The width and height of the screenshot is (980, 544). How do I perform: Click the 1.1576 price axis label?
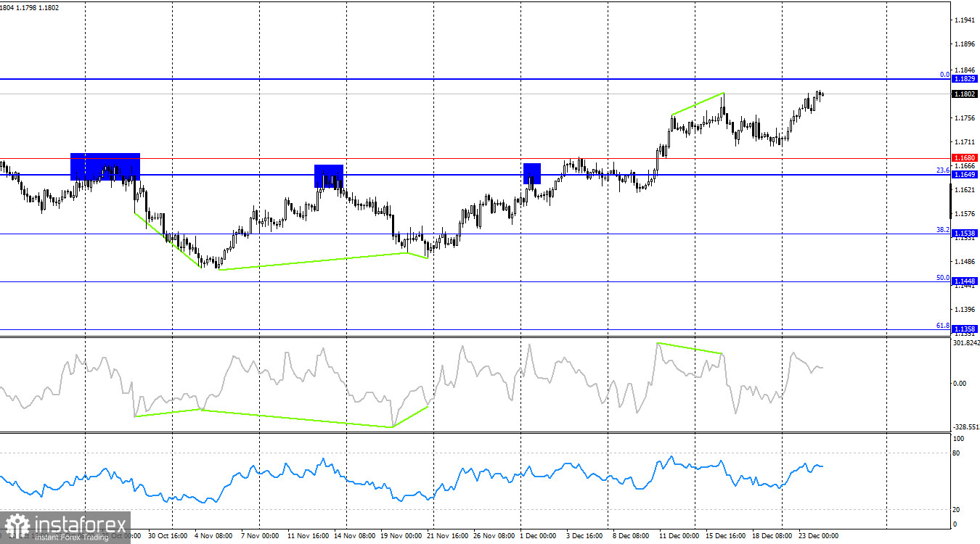pyautogui.click(x=964, y=214)
